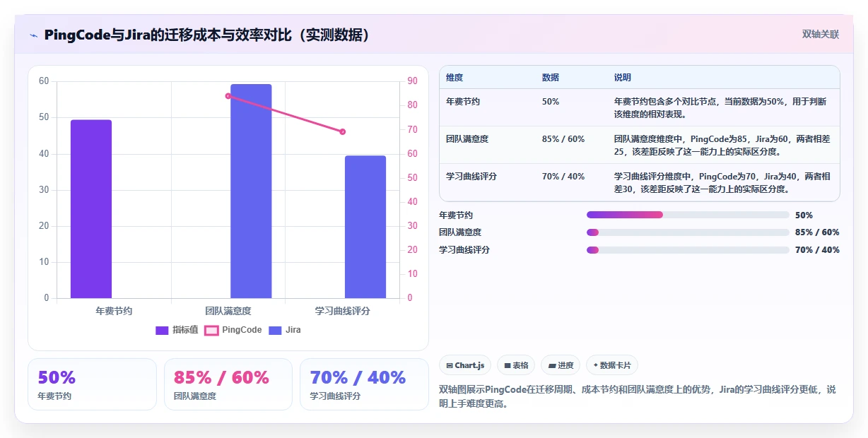
Task: Click the 数据卡片 tag chip
Action: pos(612,365)
